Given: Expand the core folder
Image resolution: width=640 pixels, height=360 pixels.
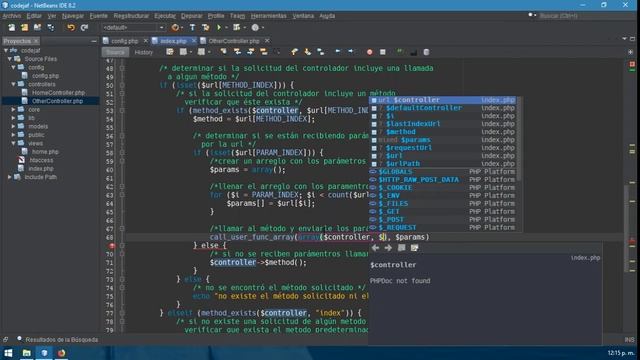Looking at the screenshot, I should coord(13,109).
